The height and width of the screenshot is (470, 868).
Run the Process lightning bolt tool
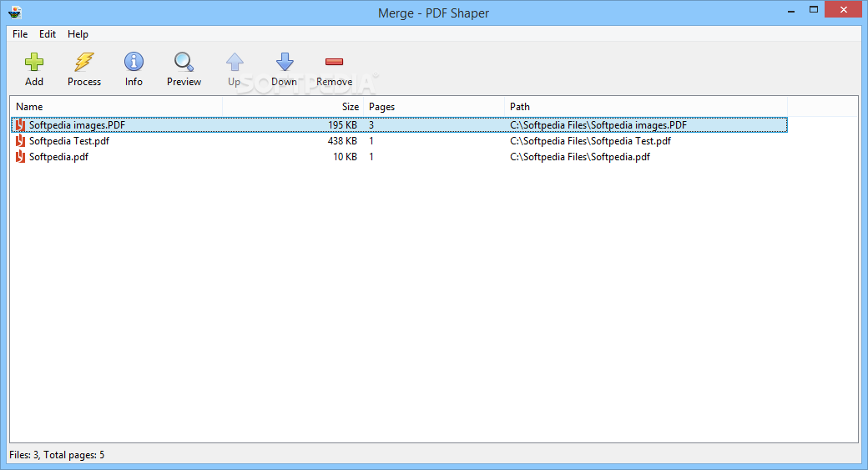(x=84, y=62)
